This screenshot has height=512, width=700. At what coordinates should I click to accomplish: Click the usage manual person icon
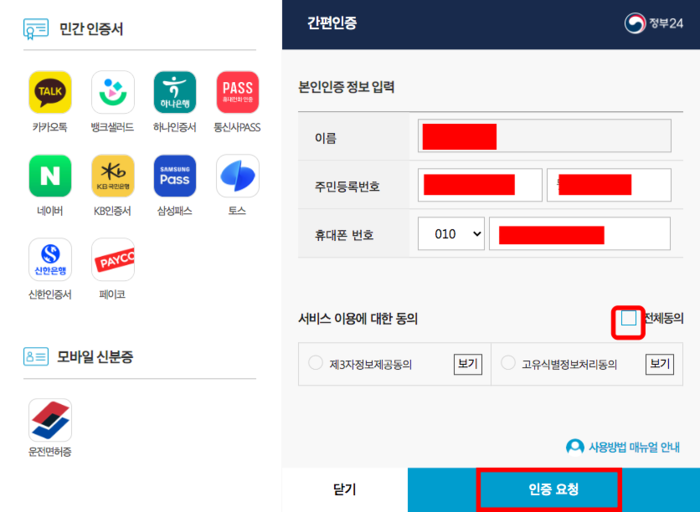pos(575,447)
